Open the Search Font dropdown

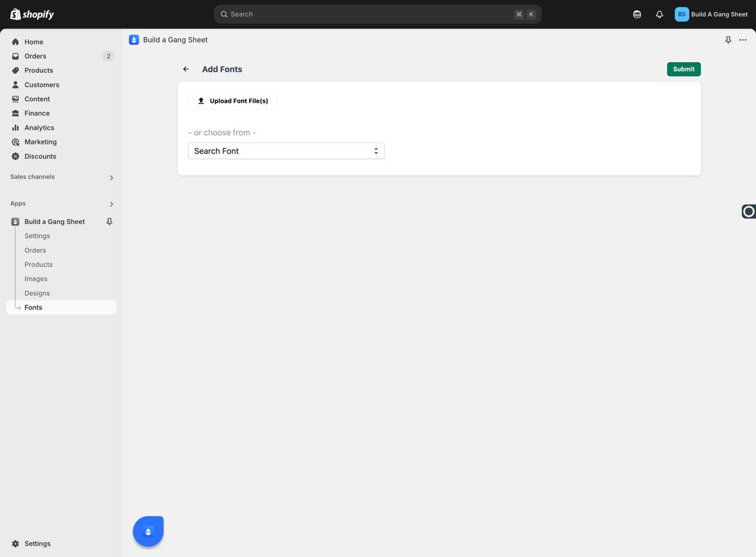point(286,151)
